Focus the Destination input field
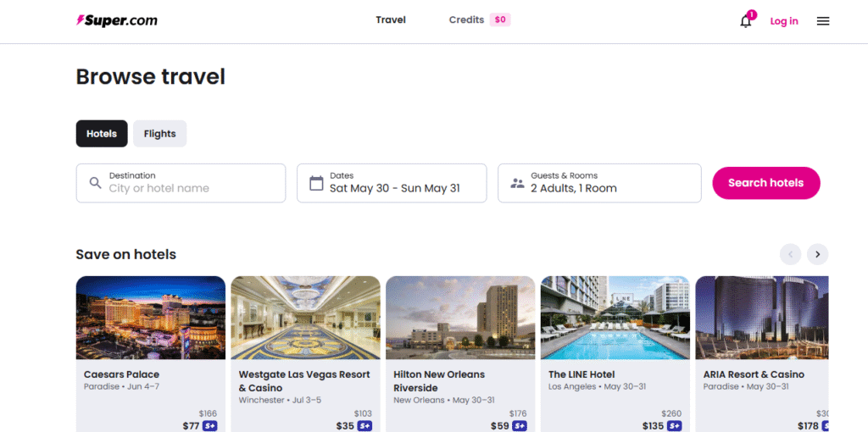 181,183
